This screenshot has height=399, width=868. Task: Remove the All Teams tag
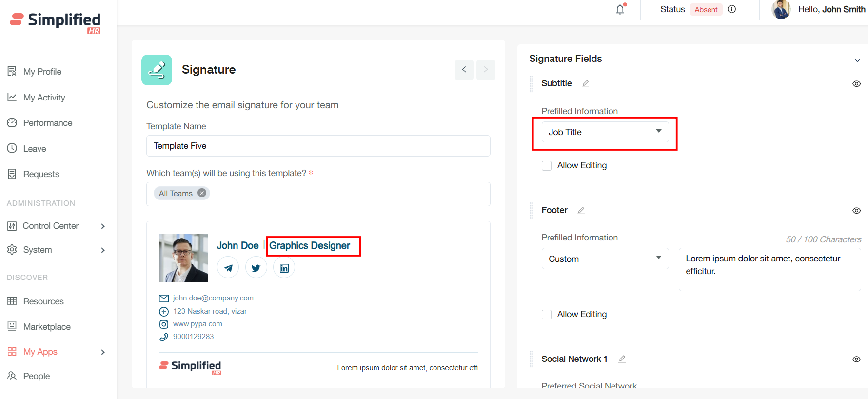pos(202,193)
